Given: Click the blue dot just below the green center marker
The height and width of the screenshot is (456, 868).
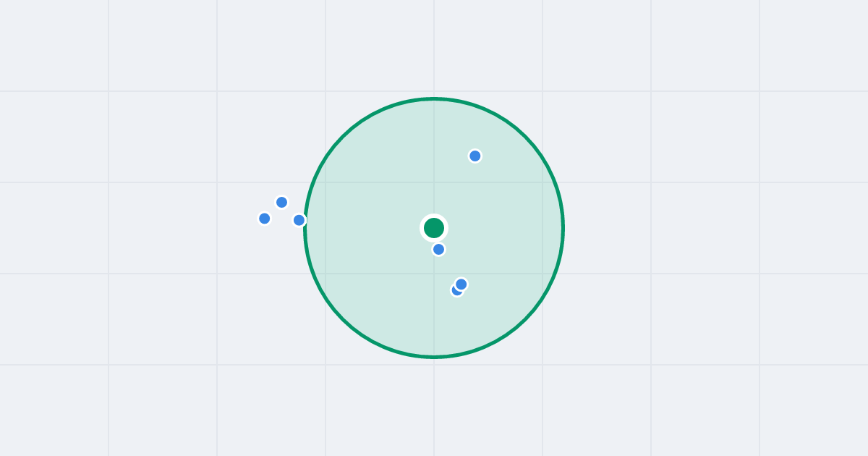Looking at the screenshot, I should pos(439,250).
